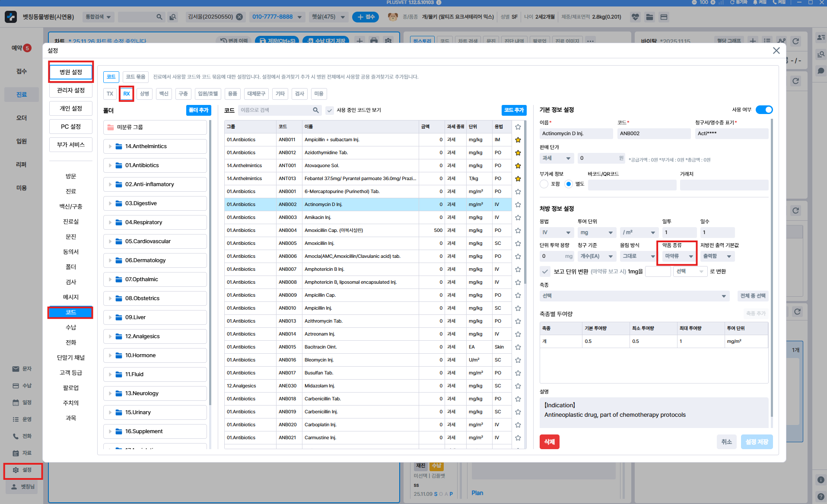Viewport: 827px width, 504px height.
Task: Close the settings dialog with the X icon
Action: coord(776,51)
